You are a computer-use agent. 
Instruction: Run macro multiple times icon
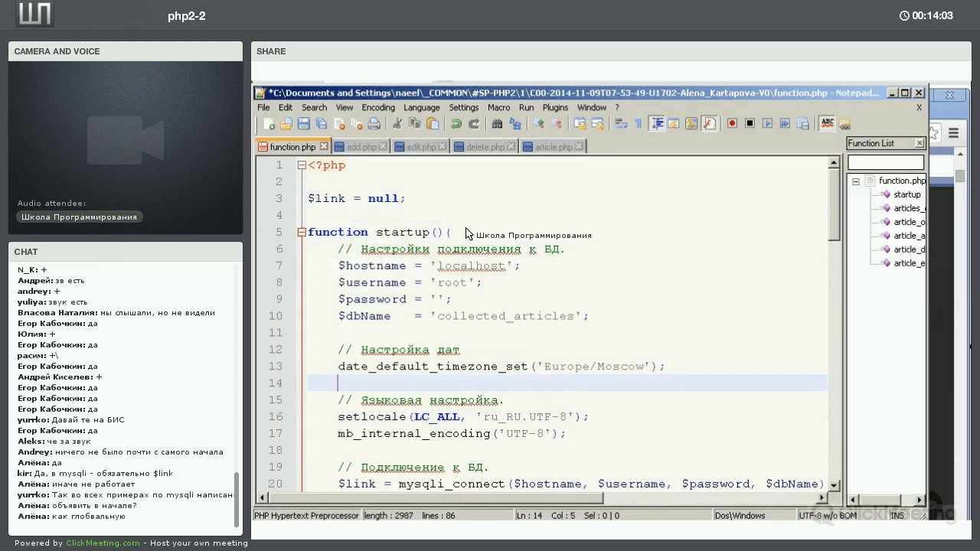click(x=785, y=124)
